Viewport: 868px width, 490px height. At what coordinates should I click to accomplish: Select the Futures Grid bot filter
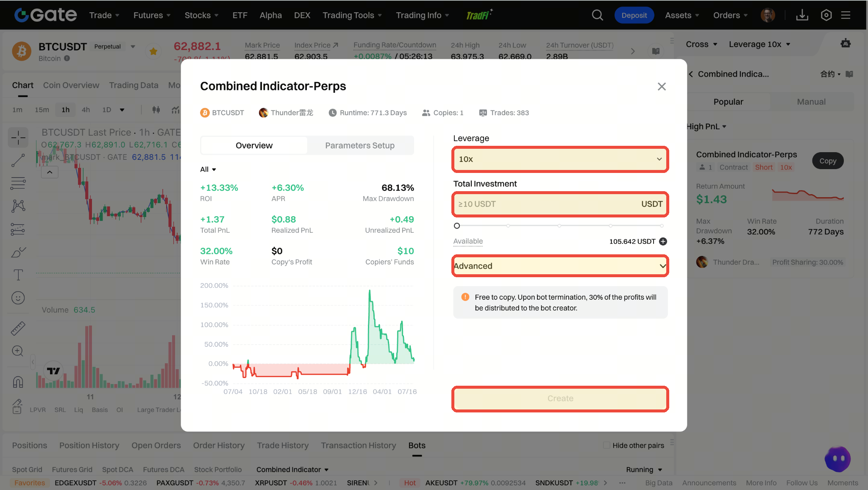[72, 470]
